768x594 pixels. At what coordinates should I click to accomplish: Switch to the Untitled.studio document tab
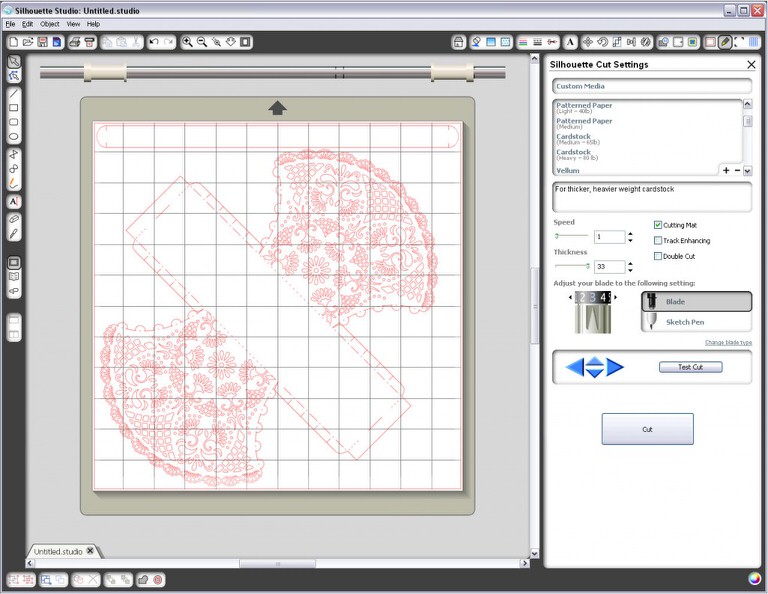(58, 551)
